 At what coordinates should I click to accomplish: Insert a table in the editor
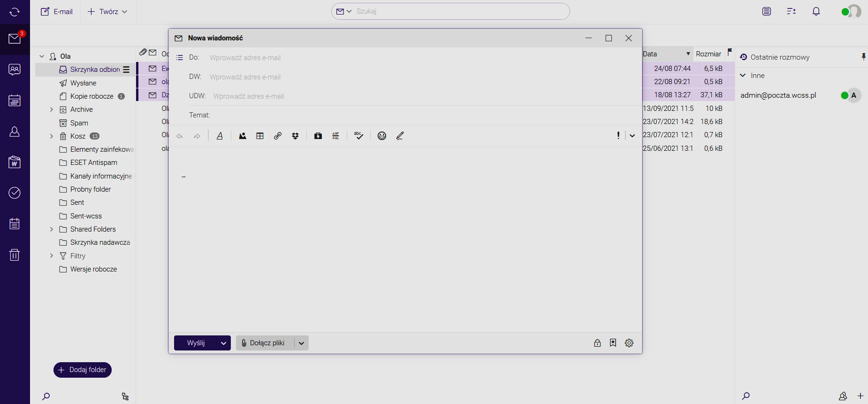260,136
